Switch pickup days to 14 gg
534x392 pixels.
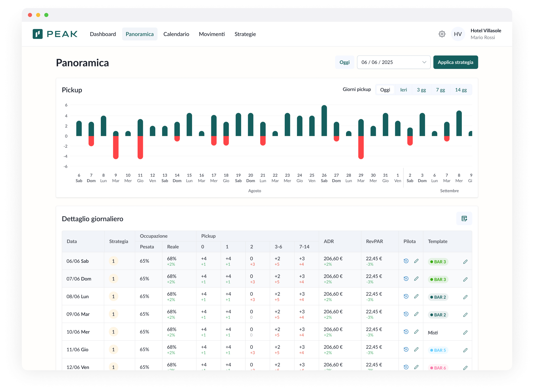tap(461, 90)
